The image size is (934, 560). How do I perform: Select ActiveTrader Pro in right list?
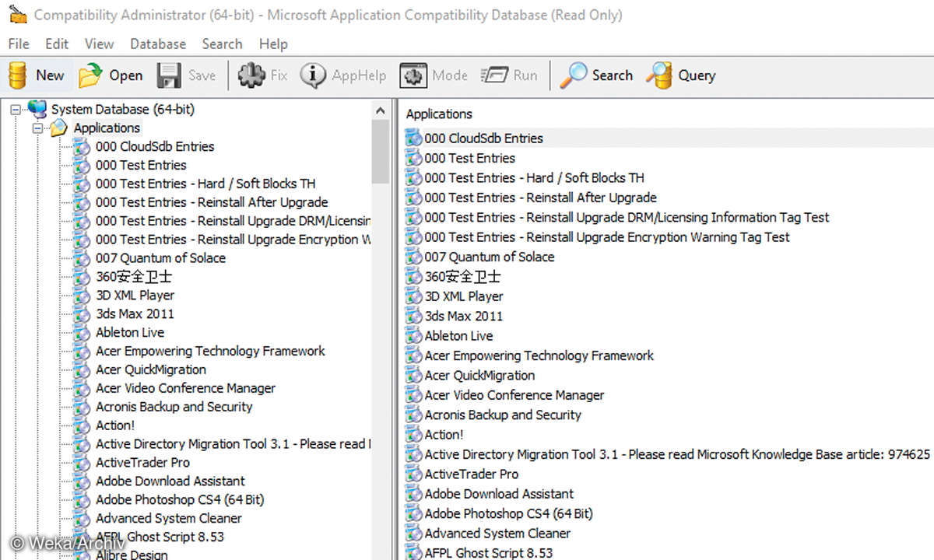click(471, 474)
